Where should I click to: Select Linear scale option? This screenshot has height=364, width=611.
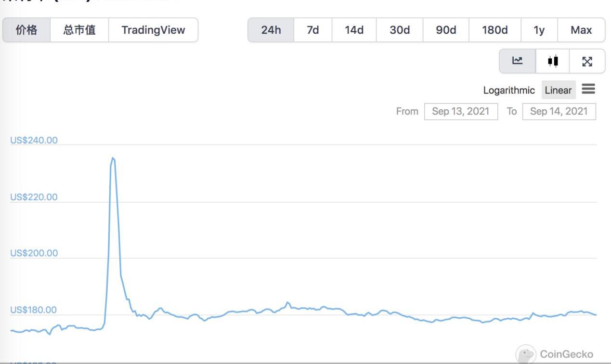tap(558, 90)
